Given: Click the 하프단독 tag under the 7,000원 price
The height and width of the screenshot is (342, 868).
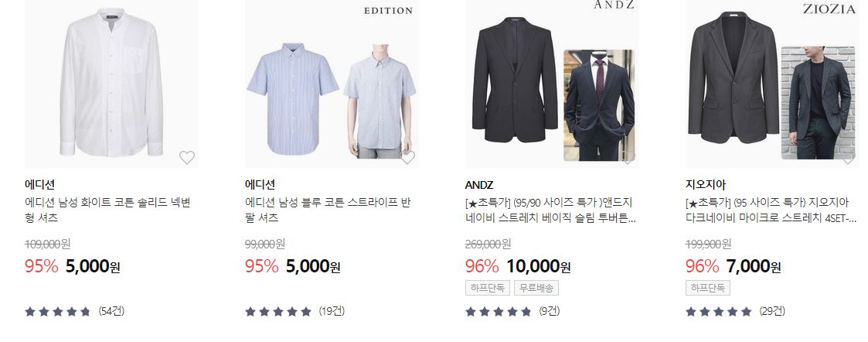Looking at the screenshot, I should click(x=708, y=289).
